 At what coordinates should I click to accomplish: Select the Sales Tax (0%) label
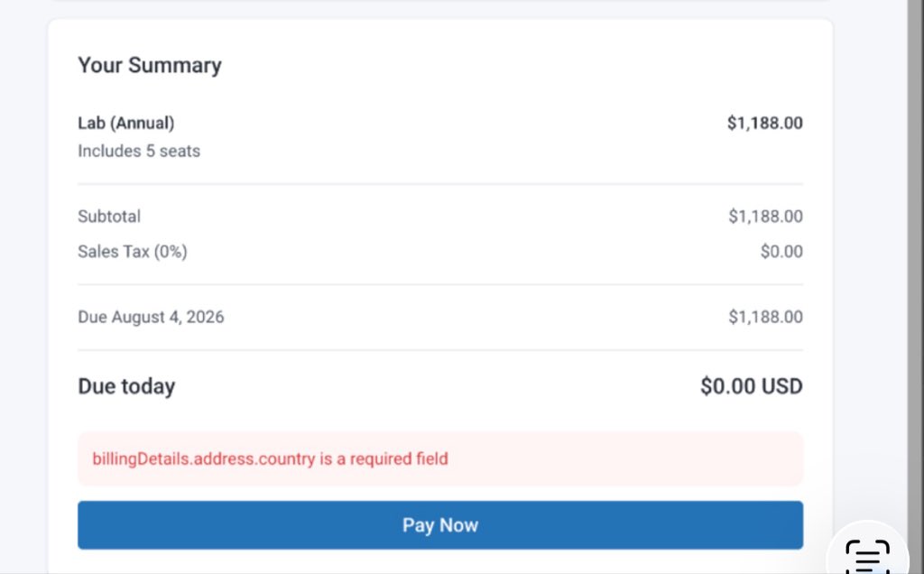[133, 252]
